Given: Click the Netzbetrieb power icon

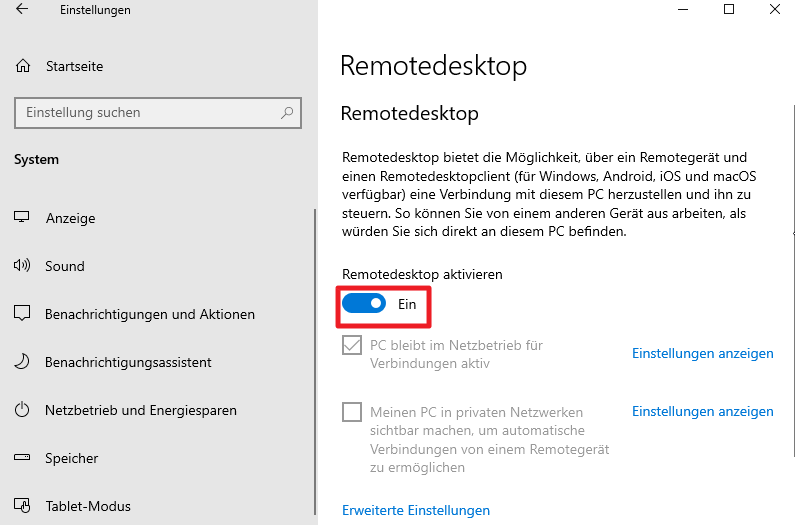Looking at the screenshot, I should [x=22, y=410].
